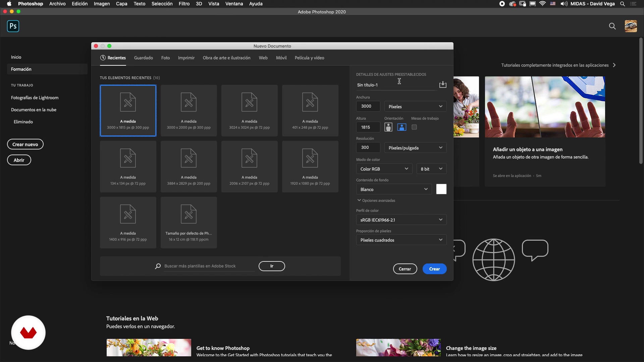Click the speech bubble icon beside the globe
Image resolution: width=644 pixels, height=362 pixels.
[x=535, y=250]
